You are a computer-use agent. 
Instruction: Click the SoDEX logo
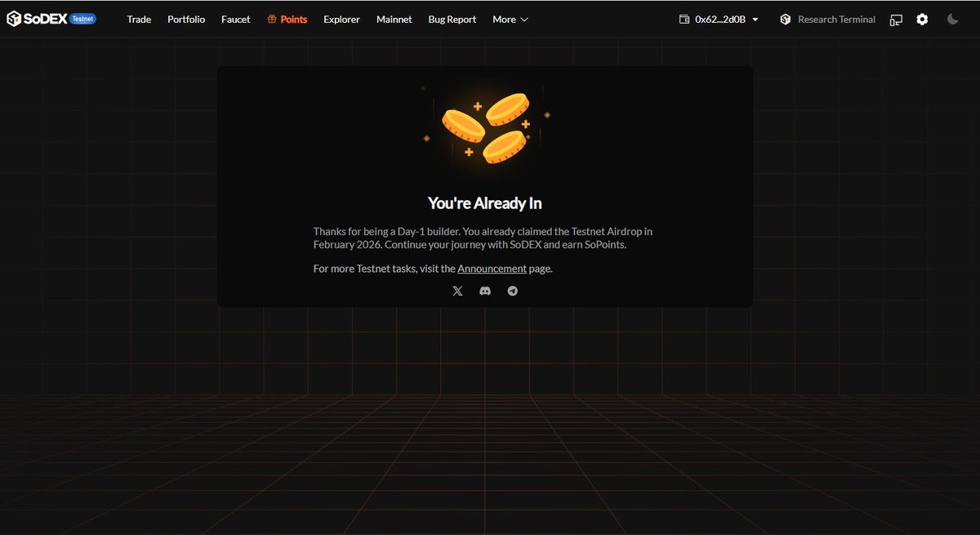coord(37,19)
